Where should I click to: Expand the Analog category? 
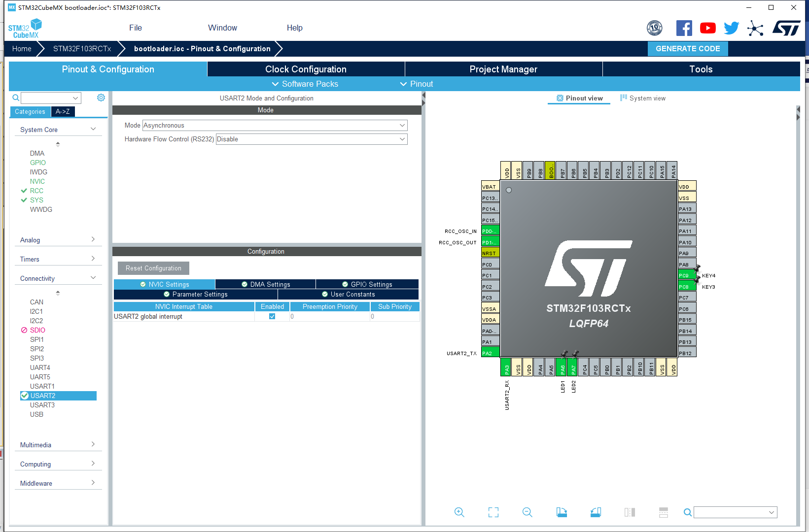pyautogui.click(x=58, y=240)
